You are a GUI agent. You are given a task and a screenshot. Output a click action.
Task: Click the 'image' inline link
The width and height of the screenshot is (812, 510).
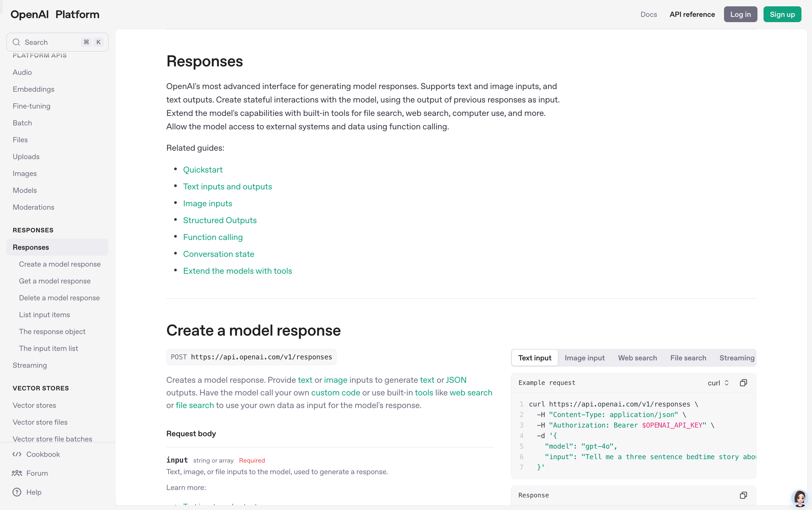click(336, 380)
